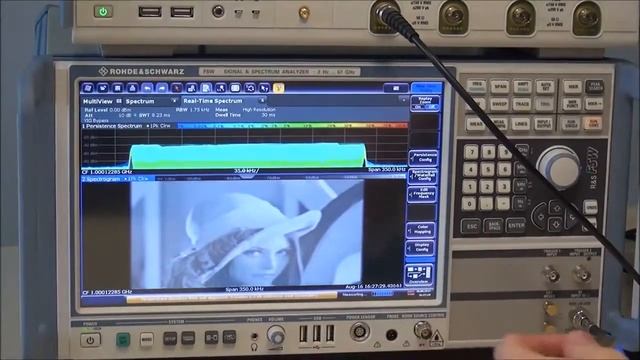Tap the CF 1.00012285 GHz label under spectrogram
This screenshot has width=640, height=360.
[107, 292]
